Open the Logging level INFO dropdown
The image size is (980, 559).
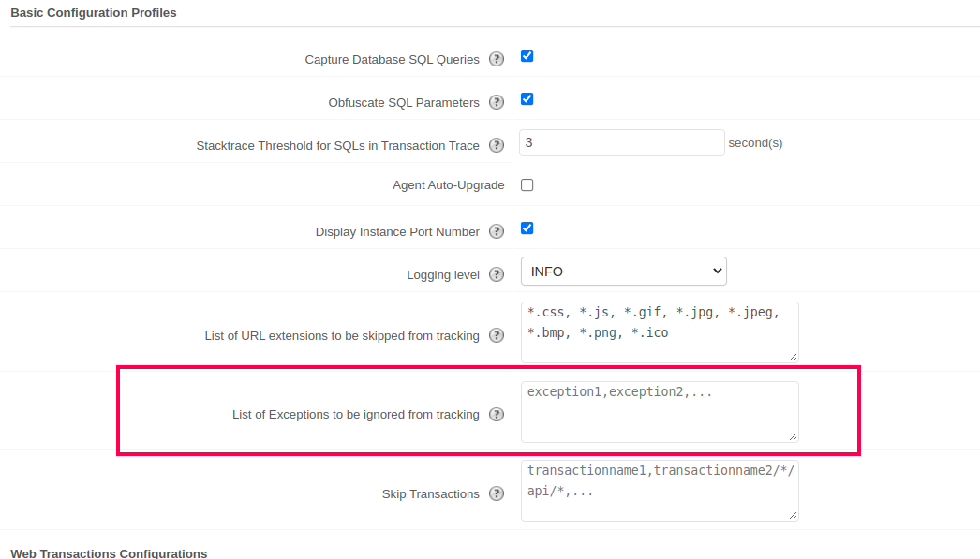click(623, 272)
